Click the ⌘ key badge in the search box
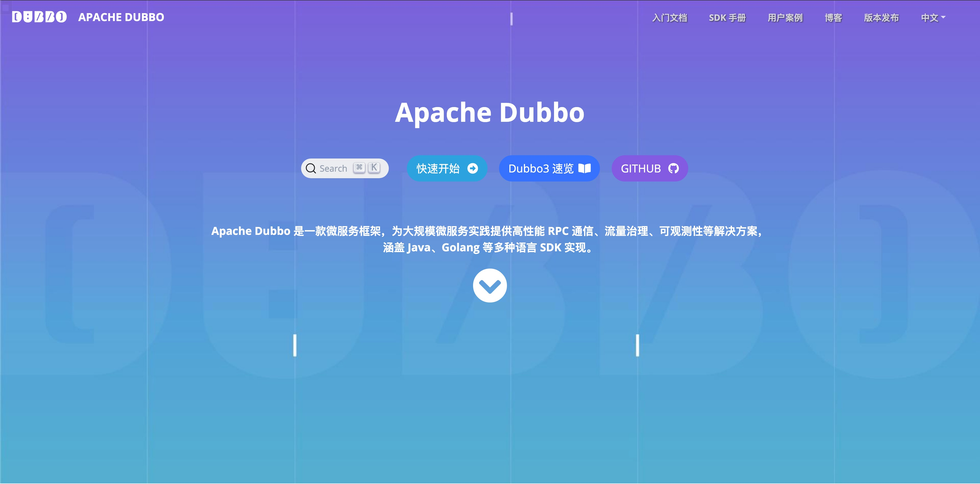 (x=359, y=168)
